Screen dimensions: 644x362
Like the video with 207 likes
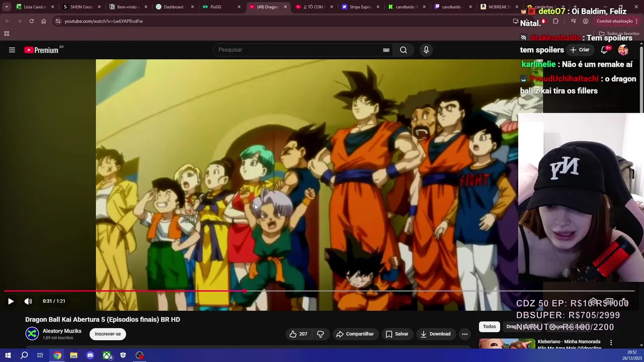click(x=298, y=334)
